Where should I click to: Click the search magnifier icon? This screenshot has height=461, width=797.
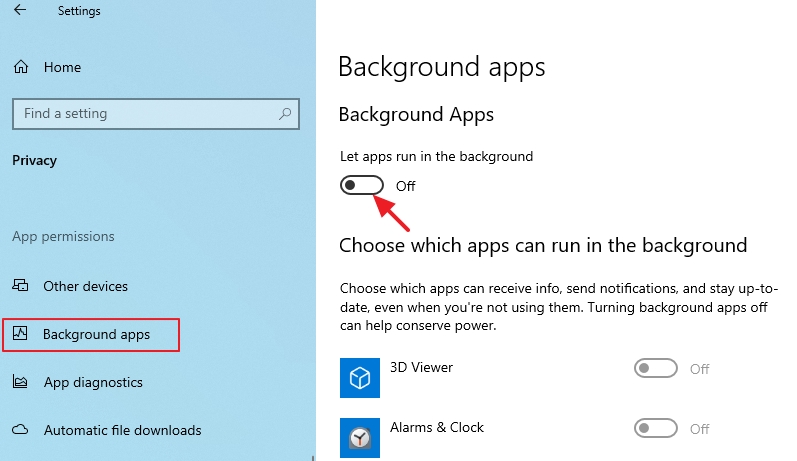click(x=285, y=113)
